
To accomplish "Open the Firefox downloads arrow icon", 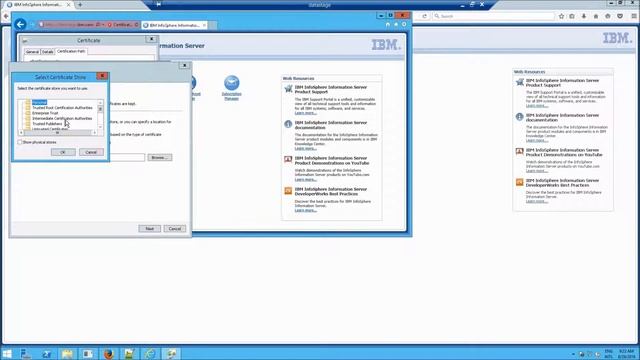I will [x=584, y=16].
